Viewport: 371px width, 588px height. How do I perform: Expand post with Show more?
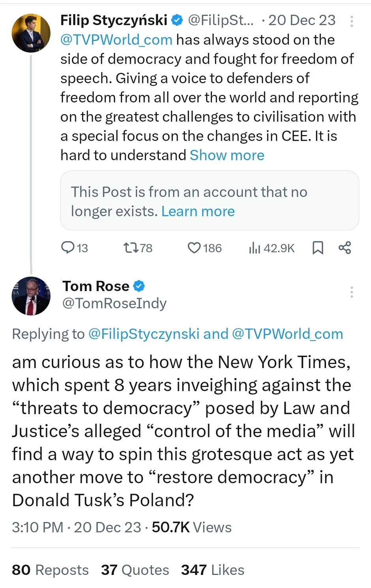click(227, 155)
